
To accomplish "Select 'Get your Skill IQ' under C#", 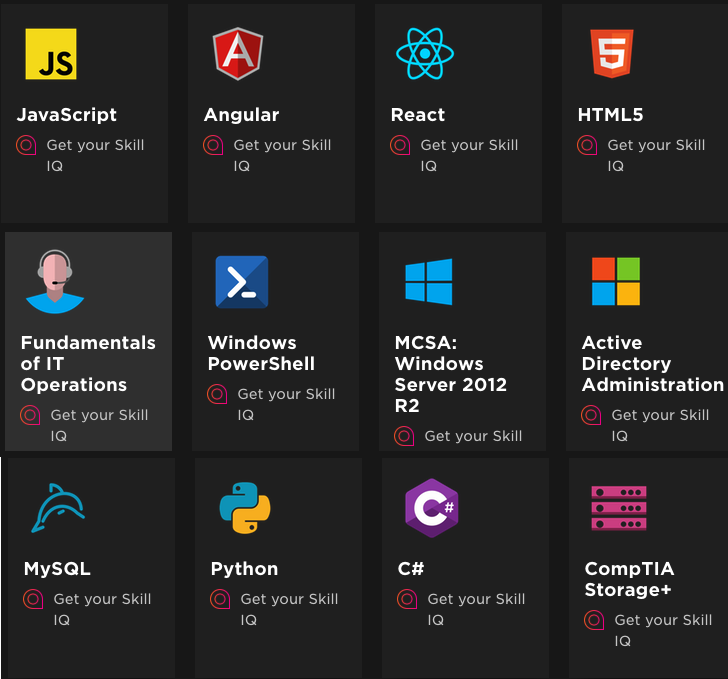I will 476,609.
